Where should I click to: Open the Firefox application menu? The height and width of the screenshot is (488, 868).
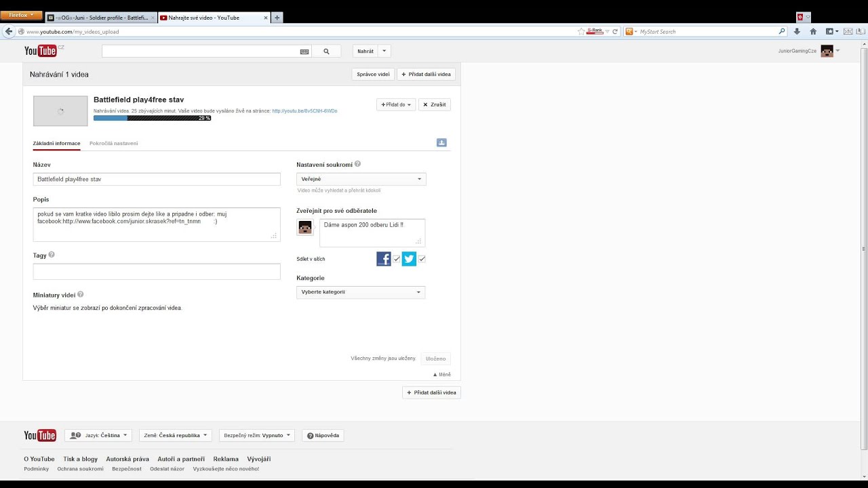coord(22,15)
